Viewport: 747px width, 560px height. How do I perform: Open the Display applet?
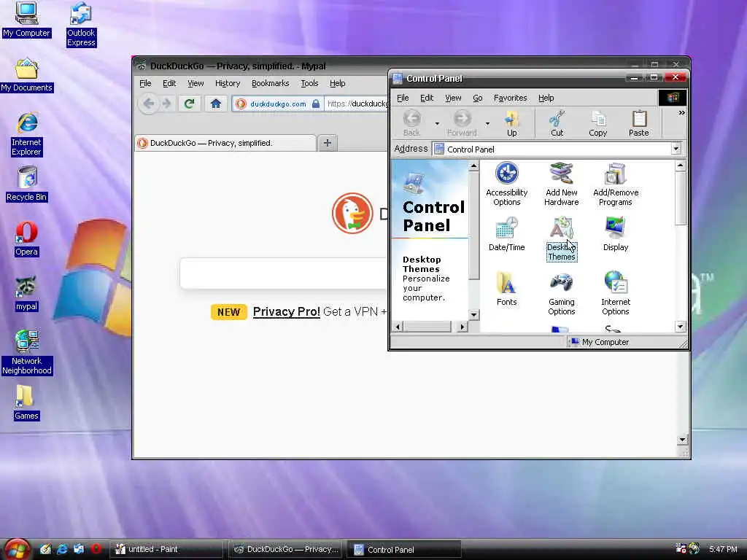click(x=616, y=234)
